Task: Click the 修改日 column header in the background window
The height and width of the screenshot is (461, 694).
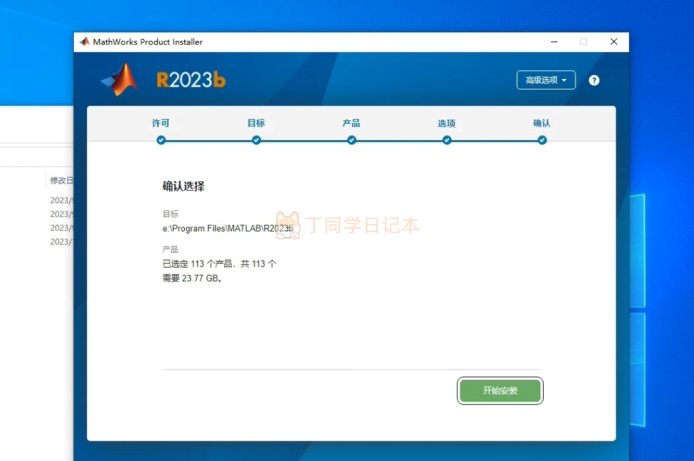Action: tap(61, 181)
